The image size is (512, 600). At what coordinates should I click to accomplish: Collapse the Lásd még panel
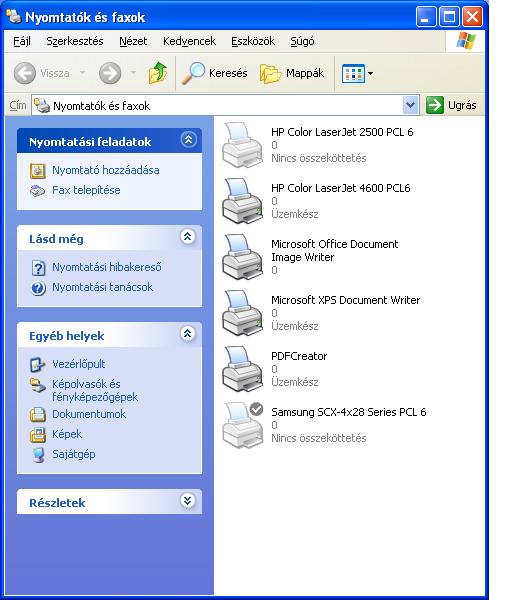pyautogui.click(x=188, y=237)
